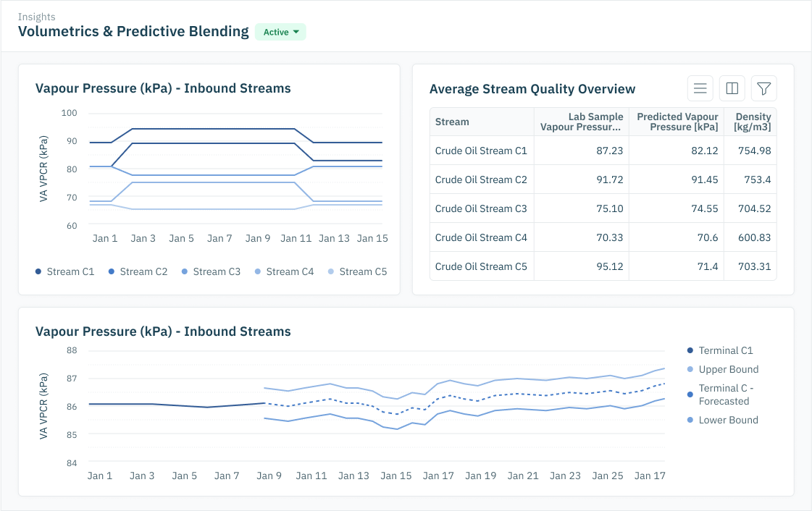Click the 87.23 lab sample cell
Image resolution: width=812 pixels, height=511 pixels.
[582, 151]
